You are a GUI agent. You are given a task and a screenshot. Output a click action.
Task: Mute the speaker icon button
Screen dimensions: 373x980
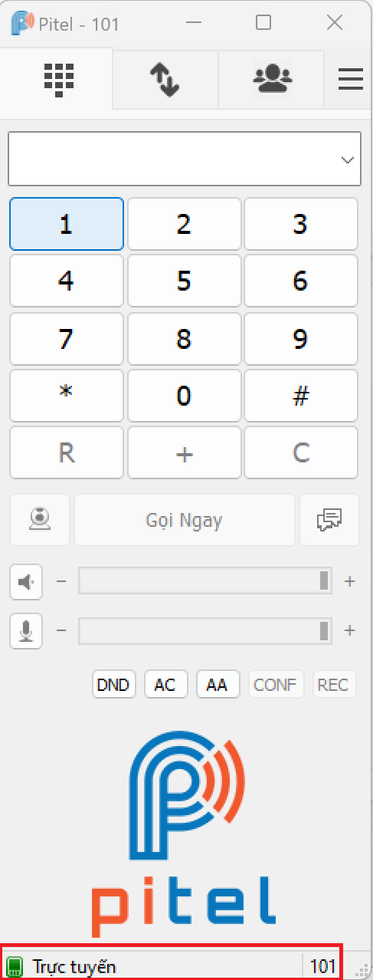pyautogui.click(x=26, y=582)
